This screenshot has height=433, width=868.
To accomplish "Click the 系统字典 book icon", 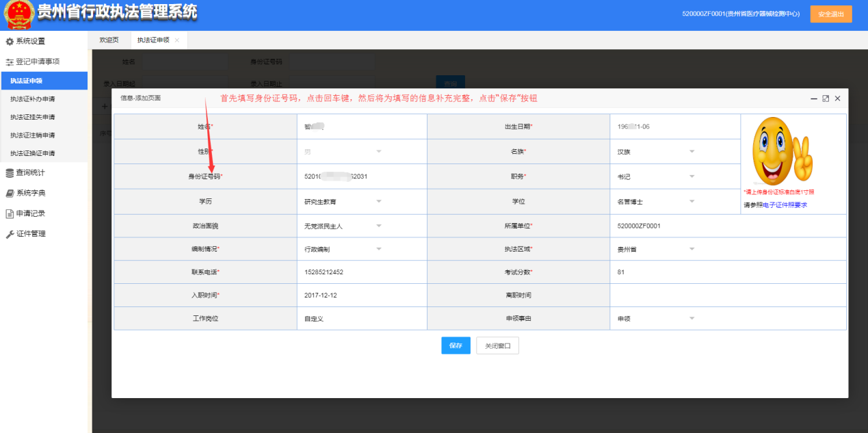I will pos(10,194).
